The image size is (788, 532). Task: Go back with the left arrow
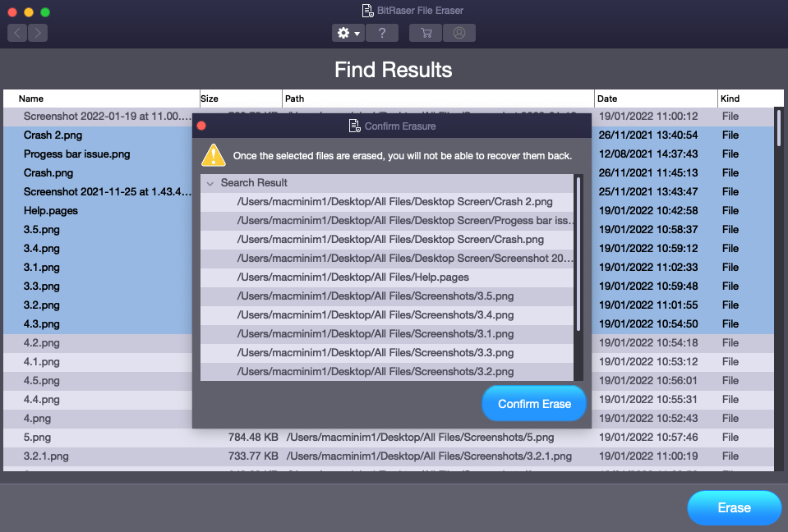click(x=17, y=33)
